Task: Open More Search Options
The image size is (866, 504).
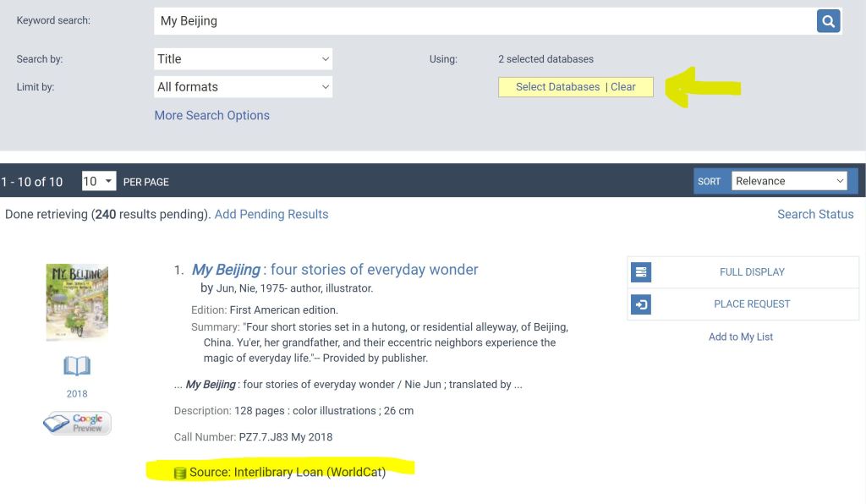Action: click(211, 116)
